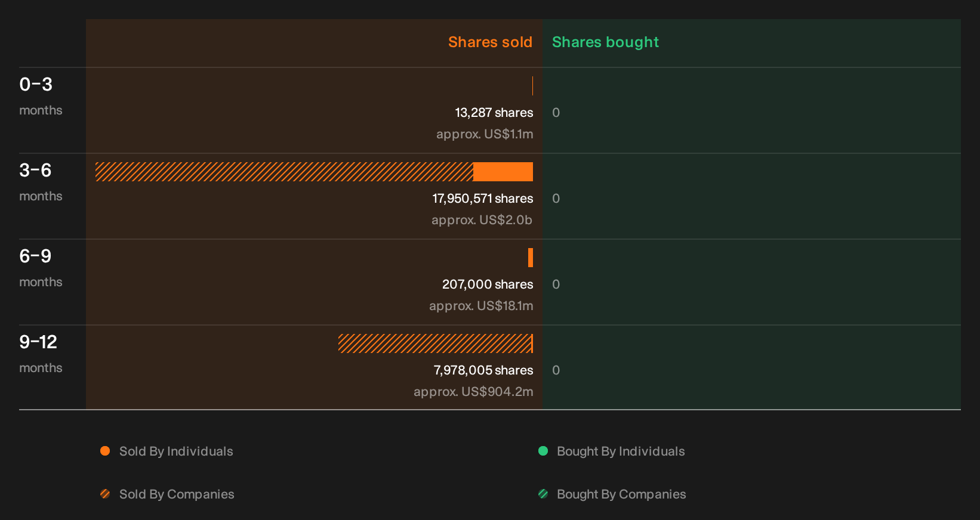
Task: Click the striped companies bar for 3-6 months
Action: pyautogui.click(x=284, y=172)
